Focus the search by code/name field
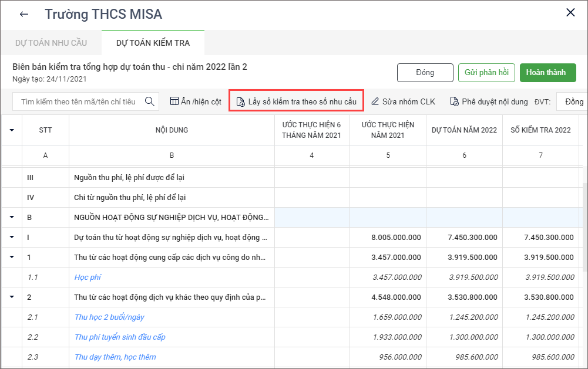The height and width of the screenshot is (369, 588). point(78,101)
